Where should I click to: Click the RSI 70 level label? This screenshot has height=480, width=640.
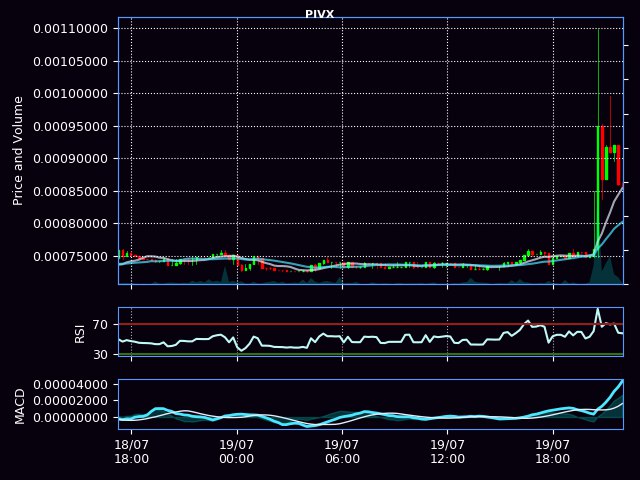(x=100, y=325)
